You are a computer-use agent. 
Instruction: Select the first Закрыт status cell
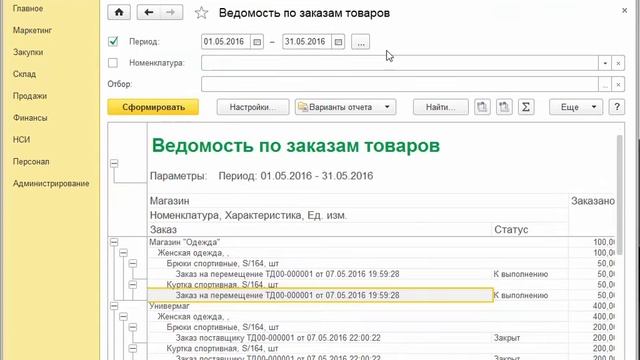click(x=507, y=338)
